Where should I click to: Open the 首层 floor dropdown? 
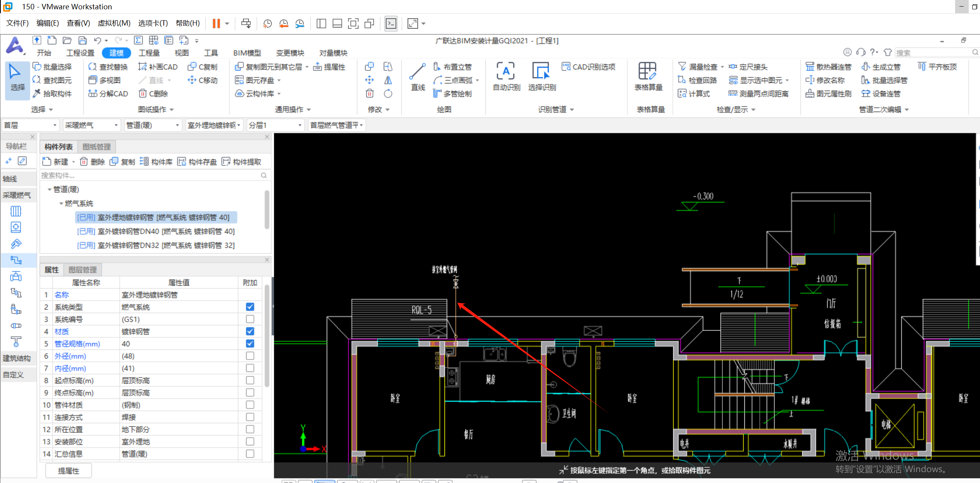30,125
